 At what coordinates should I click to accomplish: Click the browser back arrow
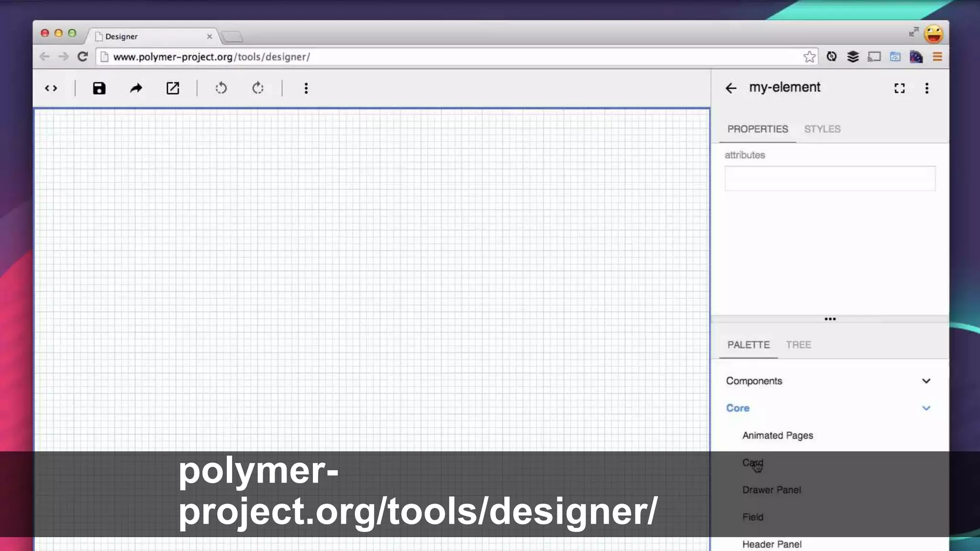45,57
